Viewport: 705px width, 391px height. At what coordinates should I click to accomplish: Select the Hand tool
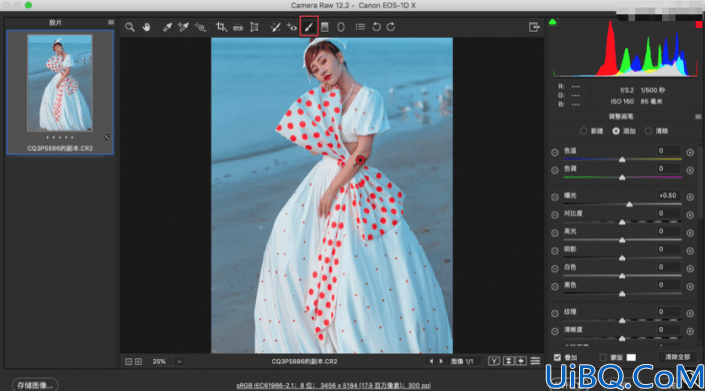click(146, 27)
